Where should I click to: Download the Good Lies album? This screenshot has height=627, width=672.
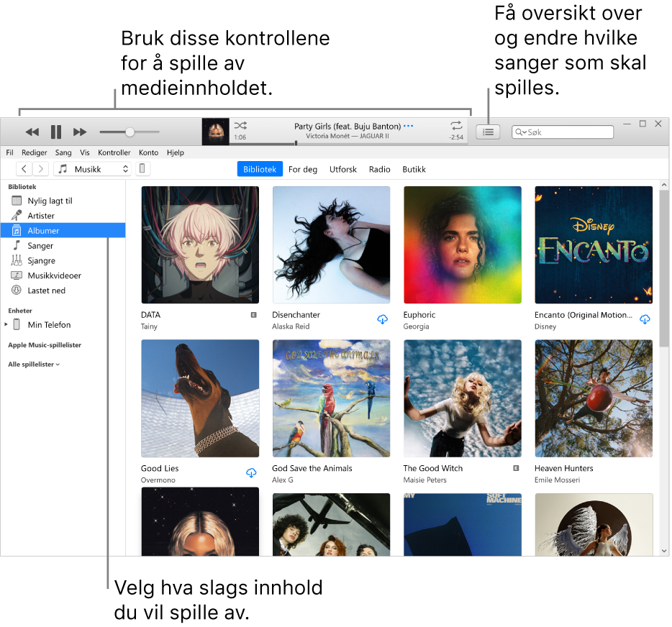pyautogui.click(x=251, y=473)
